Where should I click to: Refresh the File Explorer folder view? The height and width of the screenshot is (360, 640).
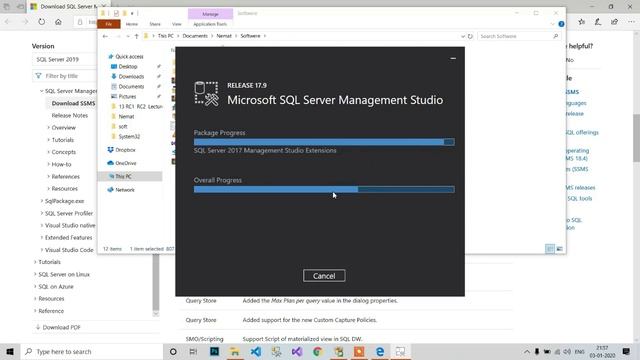coord(470,36)
